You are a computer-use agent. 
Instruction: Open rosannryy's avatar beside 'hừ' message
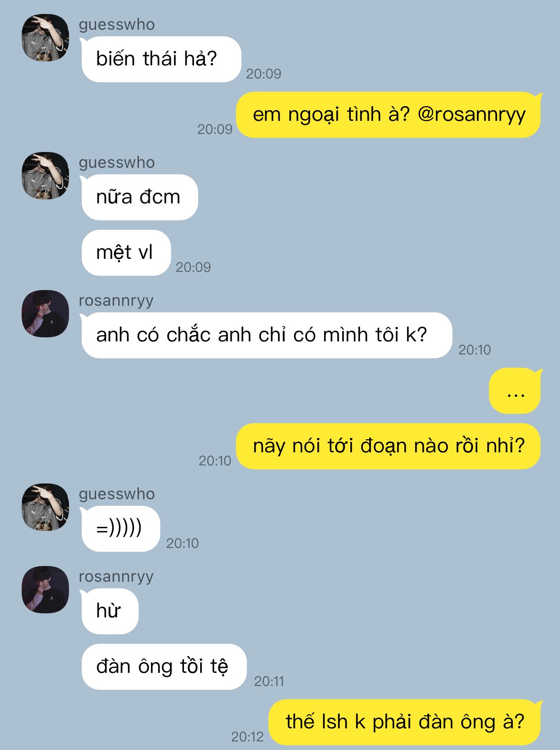pos(45,590)
